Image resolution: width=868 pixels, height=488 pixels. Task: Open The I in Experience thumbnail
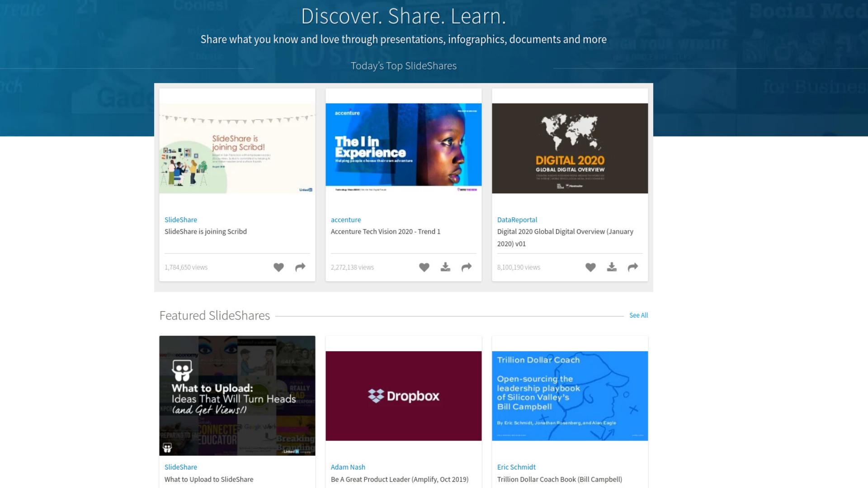tap(404, 148)
